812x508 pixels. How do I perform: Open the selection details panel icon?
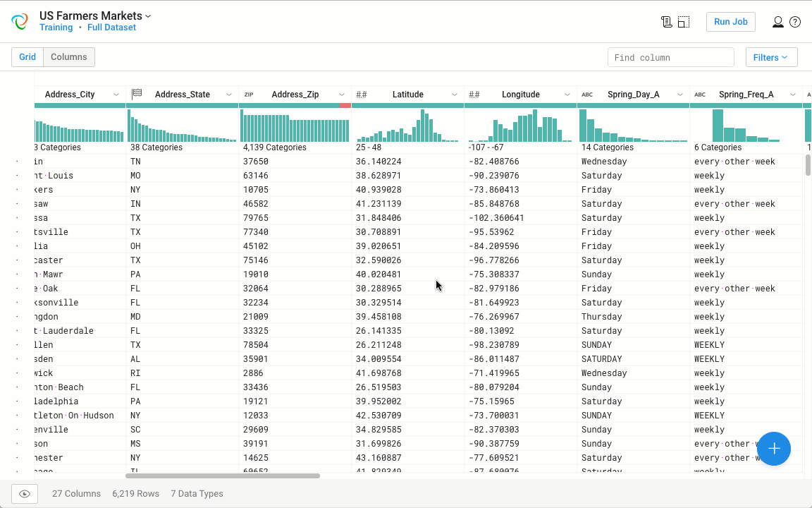[x=684, y=22]
